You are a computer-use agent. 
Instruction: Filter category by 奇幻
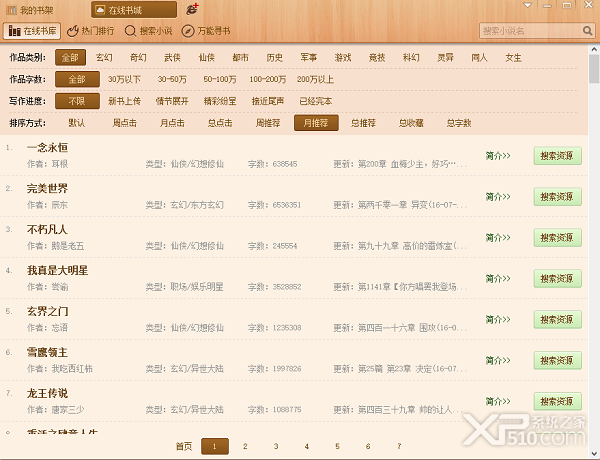138,58
